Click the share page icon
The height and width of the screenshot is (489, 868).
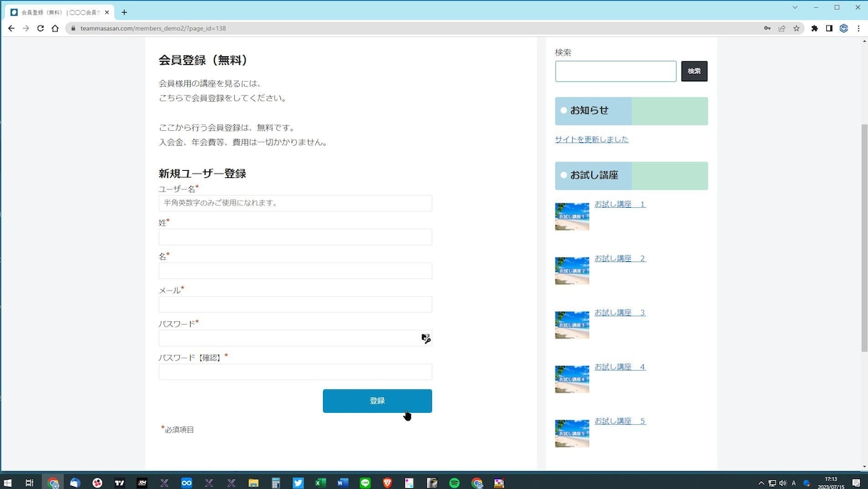pyautogui.click(x=782, y=28)
